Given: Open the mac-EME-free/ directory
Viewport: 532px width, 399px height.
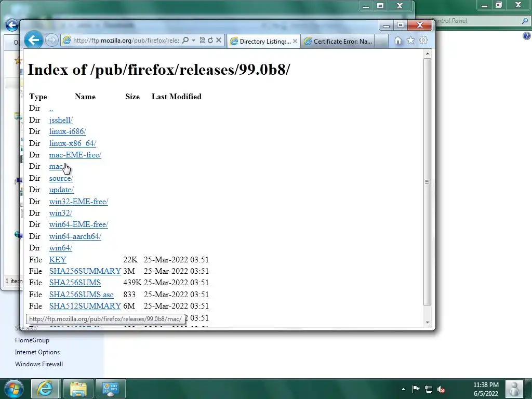Looking at the screenshot, I should (x=75, y=155).
